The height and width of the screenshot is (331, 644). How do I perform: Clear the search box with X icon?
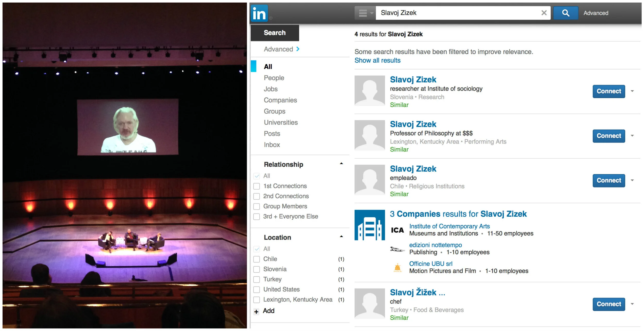click(x=544, y=13)
